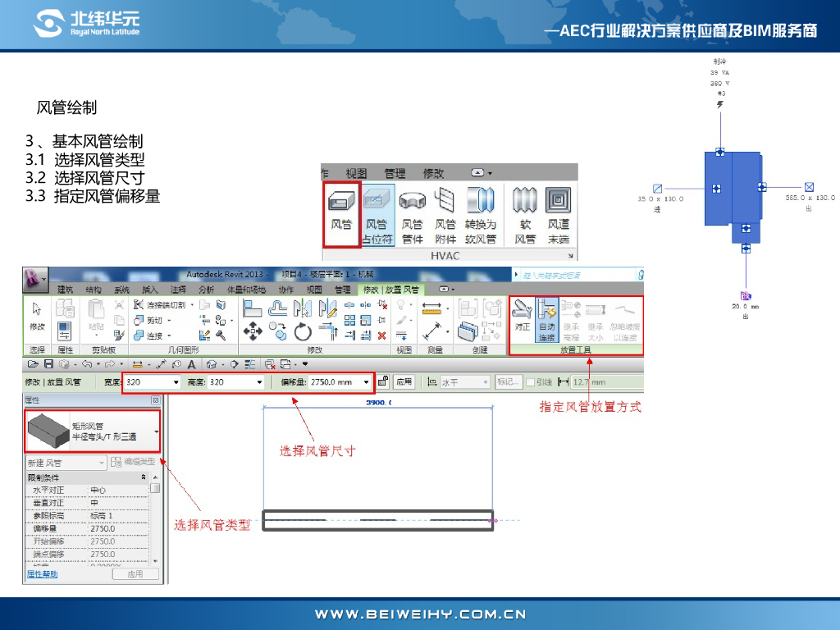
Task: Open the 管理 tab in HVAC screenshot
Action: point(395,173)
